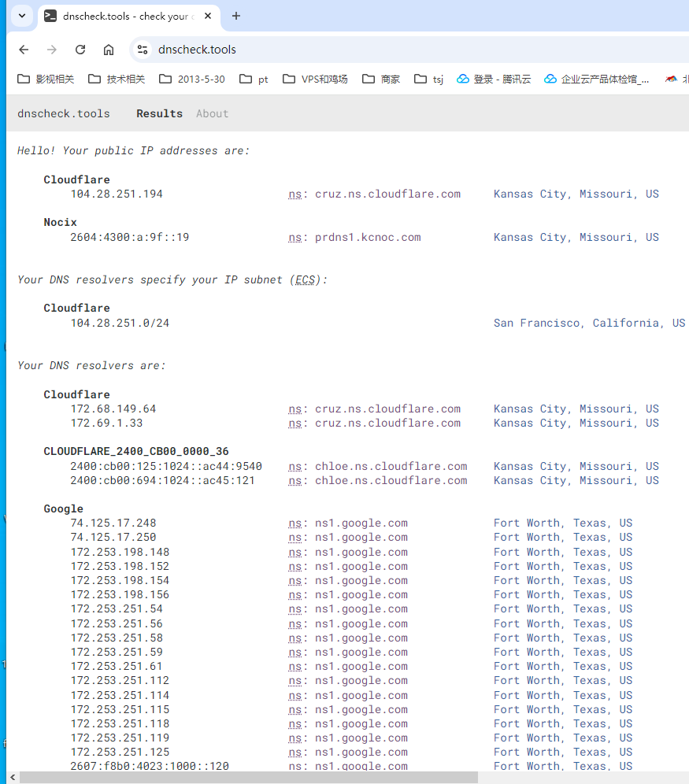Screen dimensions: 689x784
Task: Switch to the About tab
Action: (x=212, y=113)
